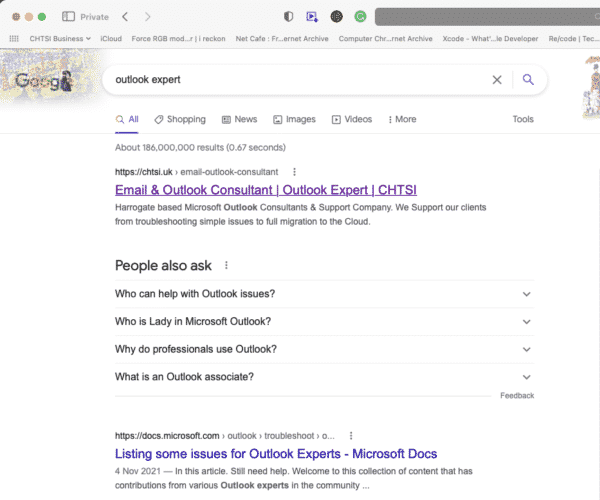The image size is (600, 500).
Task: Open the favorites grid icon in bookmarks bar
Action: (x=14, y=38)
